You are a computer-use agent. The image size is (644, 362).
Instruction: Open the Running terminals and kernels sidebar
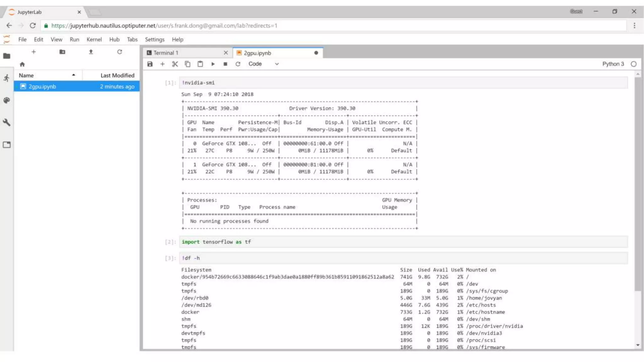7,78
